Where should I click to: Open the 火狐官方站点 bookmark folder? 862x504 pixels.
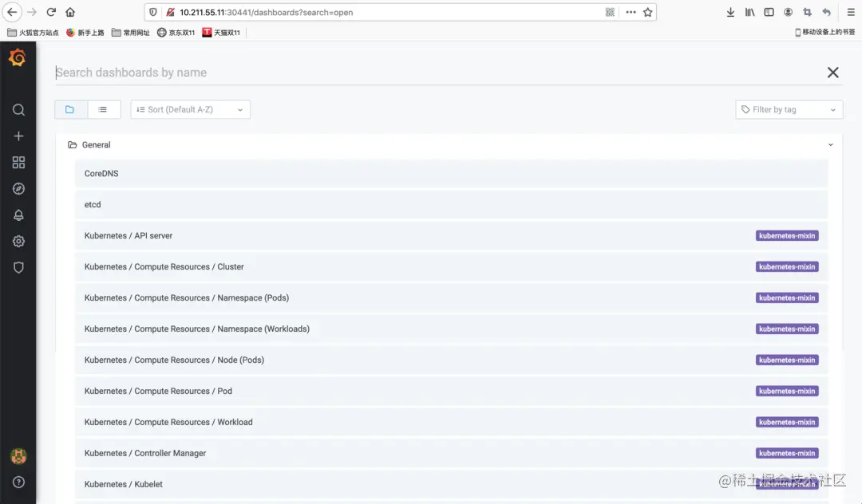(33, 33)
